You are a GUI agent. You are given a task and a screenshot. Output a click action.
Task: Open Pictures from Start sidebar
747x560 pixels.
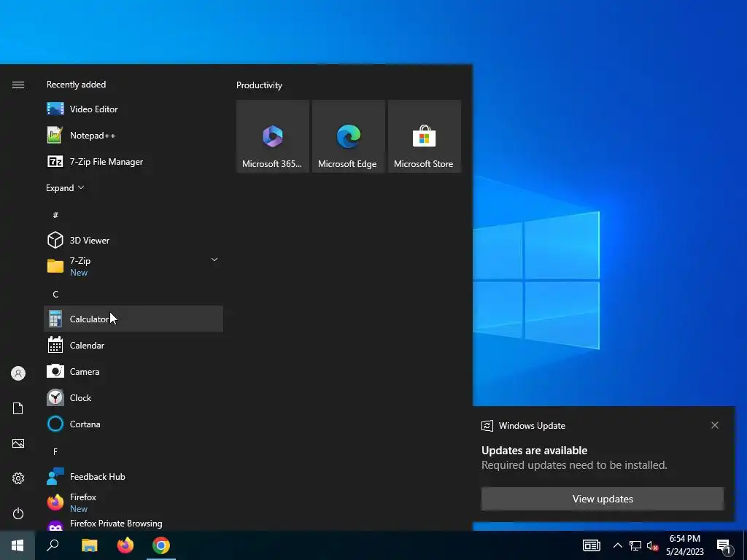[18, 443]
